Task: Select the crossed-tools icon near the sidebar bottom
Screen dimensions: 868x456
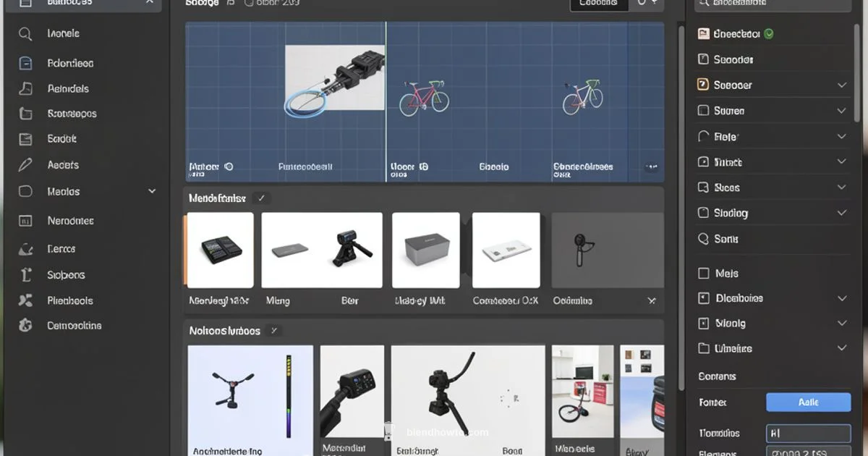Action: click(x=25, y=300)
